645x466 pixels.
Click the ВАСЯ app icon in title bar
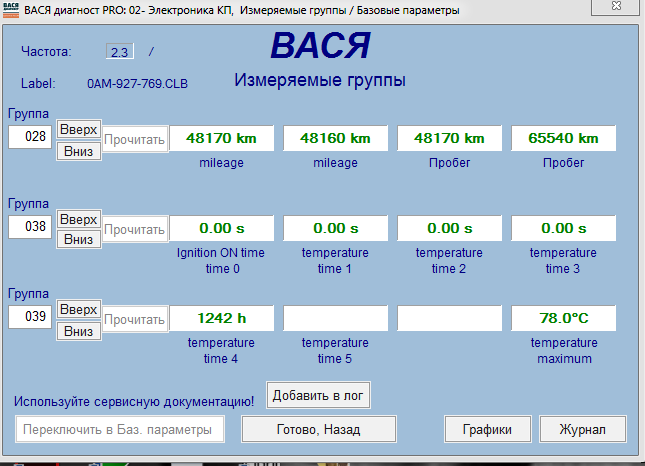[11, 10]
